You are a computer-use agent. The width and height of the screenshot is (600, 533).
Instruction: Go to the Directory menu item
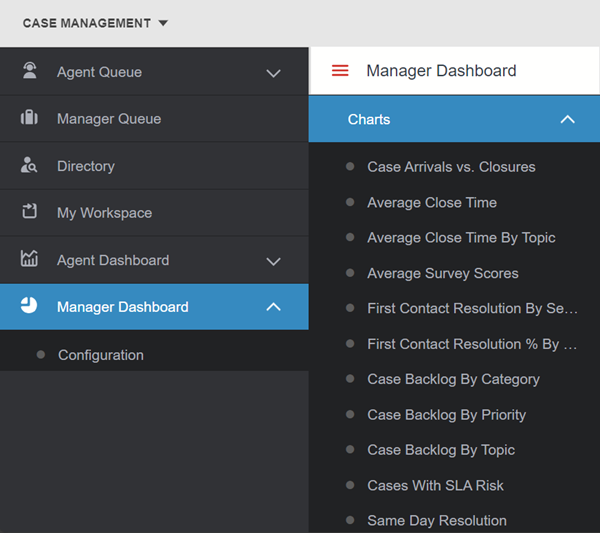coord(154,166)
